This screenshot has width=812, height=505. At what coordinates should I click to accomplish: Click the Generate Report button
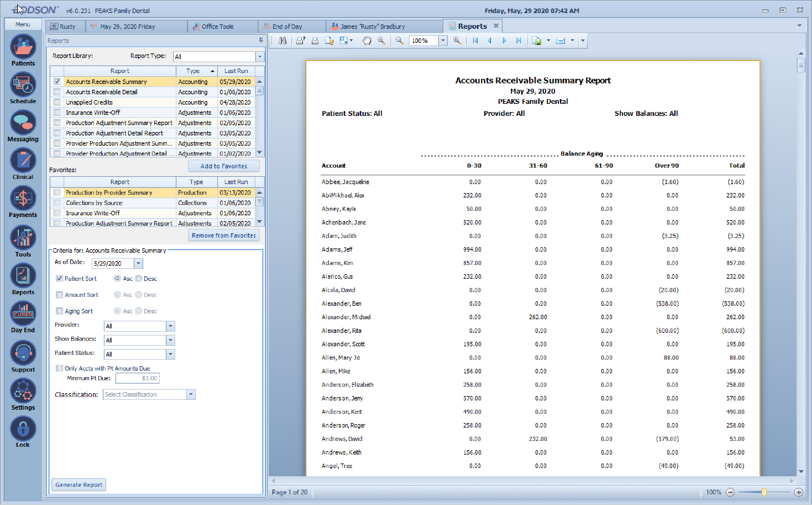[79, 485]
